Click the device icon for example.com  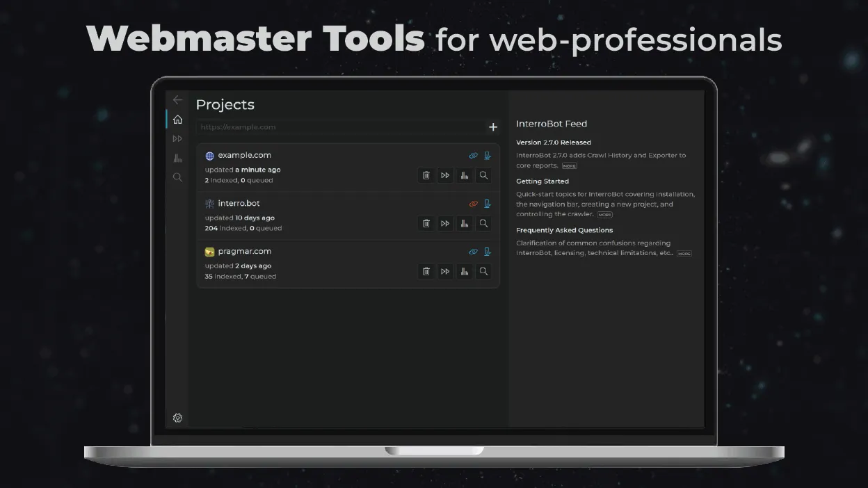click(488, 156)
